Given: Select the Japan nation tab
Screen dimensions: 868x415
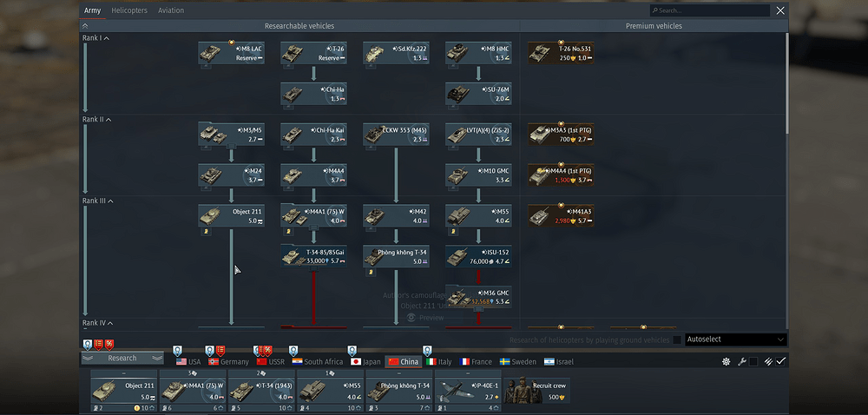Looking at the screenshot, I should [365, 361].
